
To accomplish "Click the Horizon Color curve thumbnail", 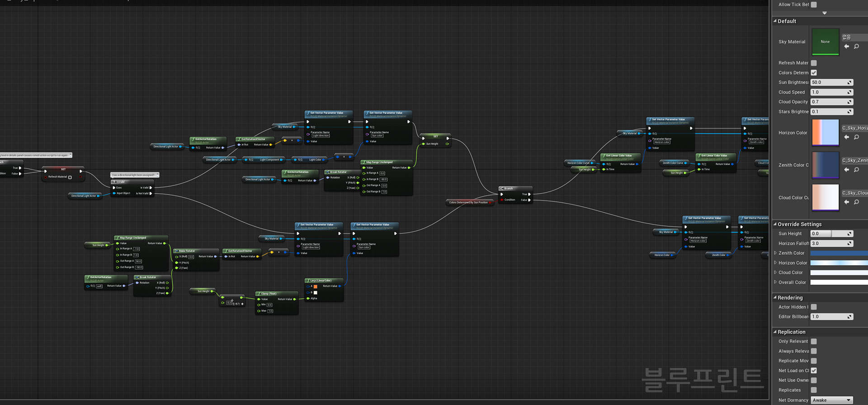I will tap(826, 133).
